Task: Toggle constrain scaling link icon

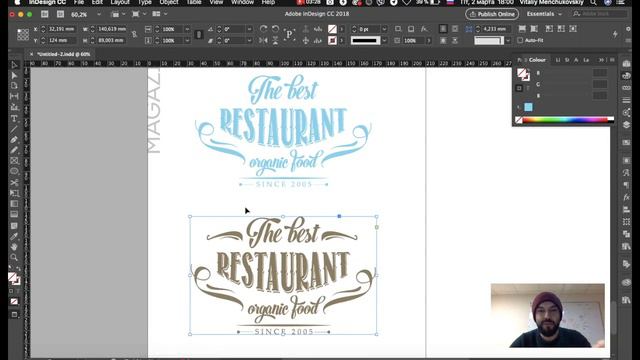Action: (199, 35)
